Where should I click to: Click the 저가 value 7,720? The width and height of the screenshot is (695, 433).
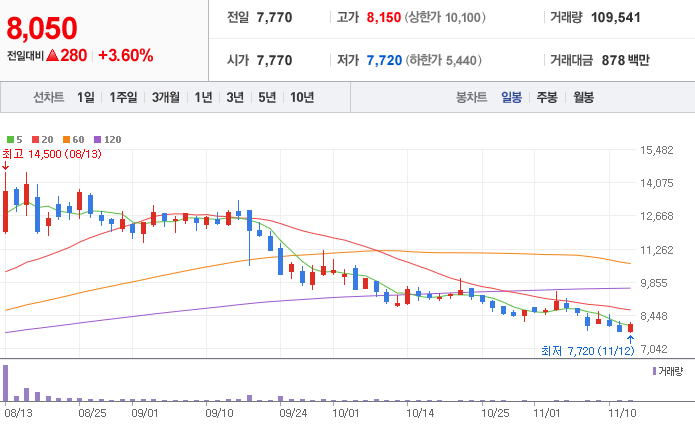(x=384, y=60)
